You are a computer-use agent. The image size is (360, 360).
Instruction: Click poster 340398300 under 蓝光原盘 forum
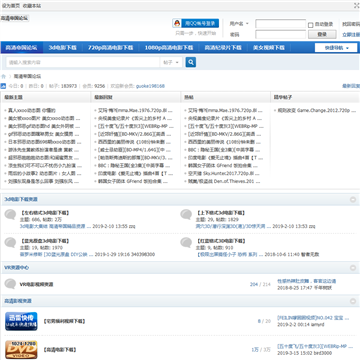142,254
